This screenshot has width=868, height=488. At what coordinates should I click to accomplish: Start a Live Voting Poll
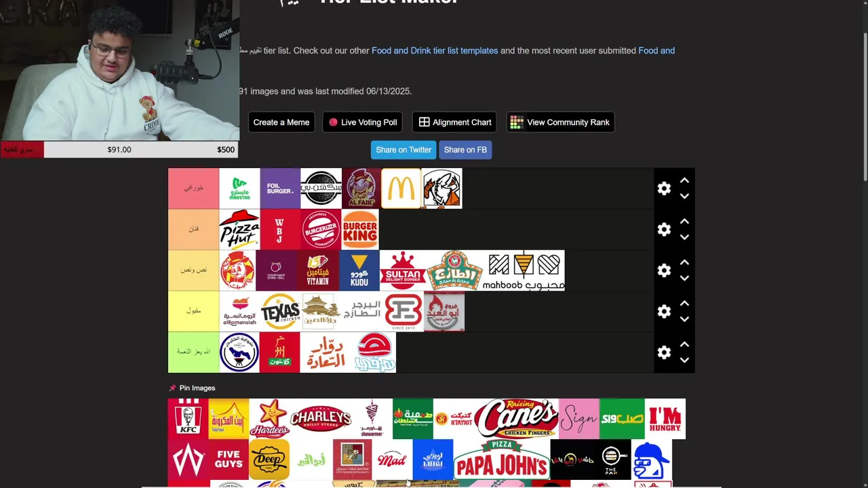tap(362, 122)
